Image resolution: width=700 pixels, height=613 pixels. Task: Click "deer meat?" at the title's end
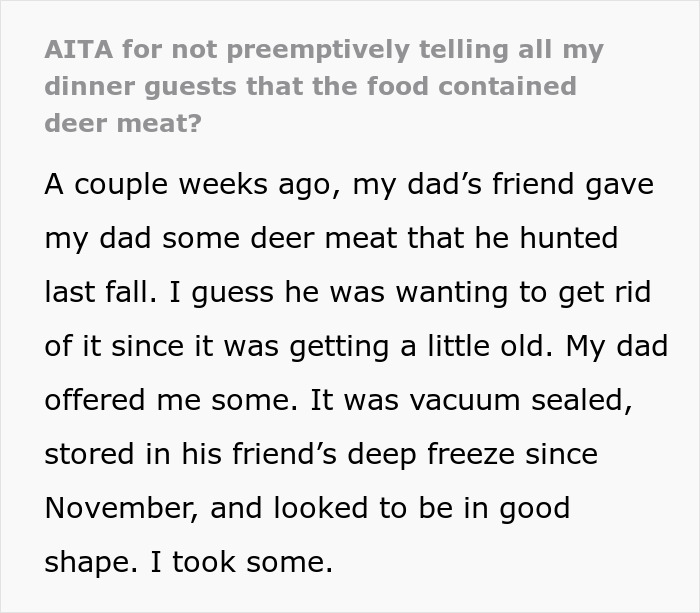123,123
